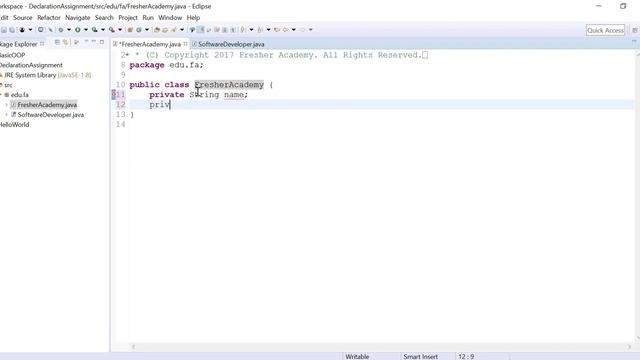Select FresherAcademy.java in Package Explorer tree
Screen dimensions: 640x360
[x=47, y=105]
